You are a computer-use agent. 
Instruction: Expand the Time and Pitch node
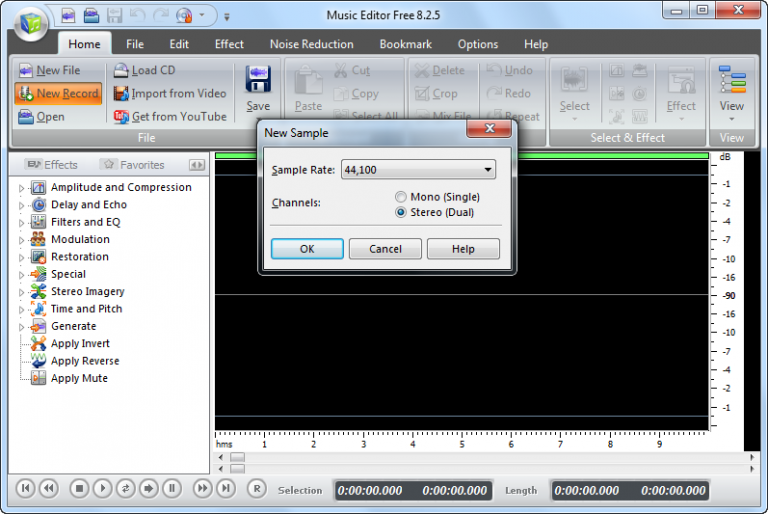click(21, 310)
